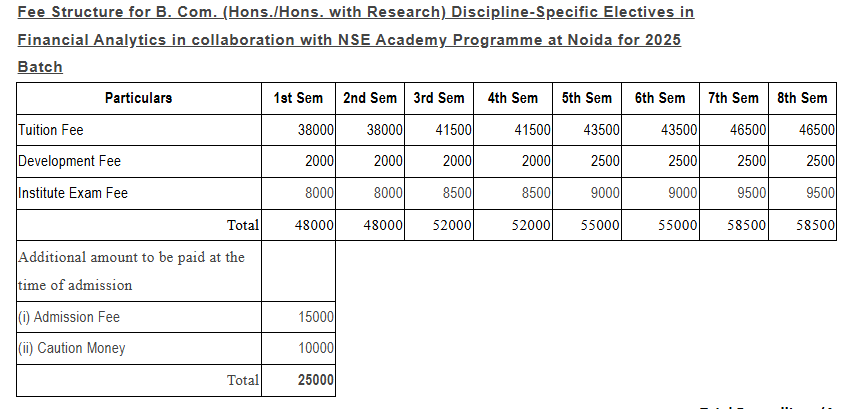Click the 4th Sem column header
859x409 pixels.
512,98
